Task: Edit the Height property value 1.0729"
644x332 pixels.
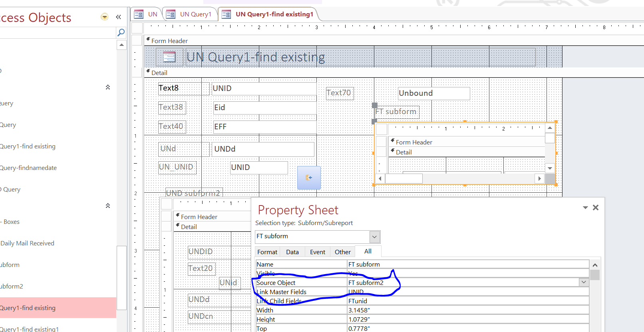Action: click(468, 319)
